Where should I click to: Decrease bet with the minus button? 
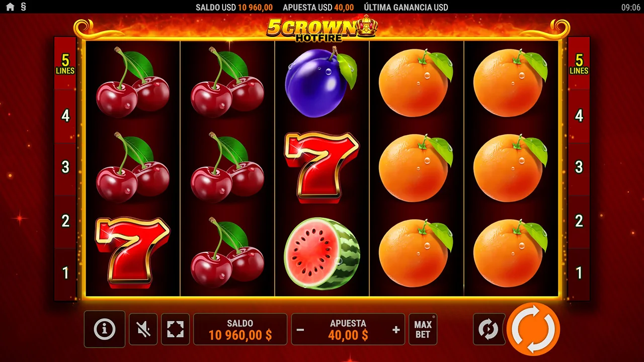pos(300,330)
